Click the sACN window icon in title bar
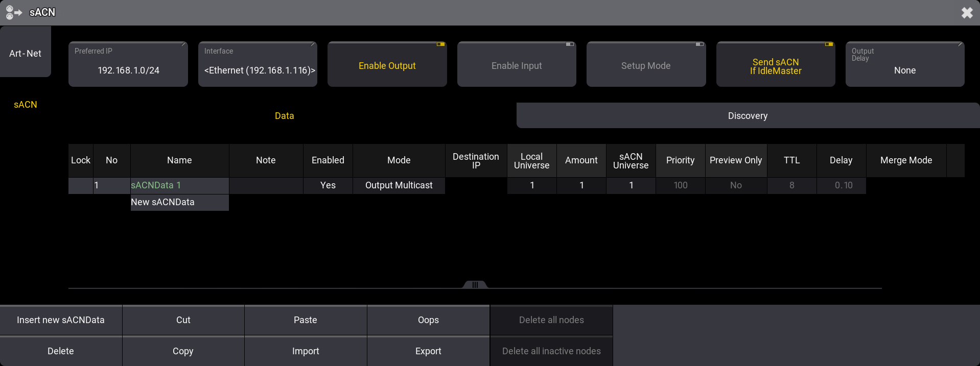The image size is (980, 366). [x=14, y=12]
